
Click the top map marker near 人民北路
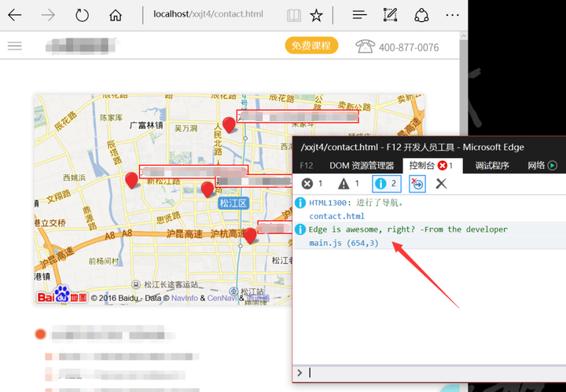(229, 125)
